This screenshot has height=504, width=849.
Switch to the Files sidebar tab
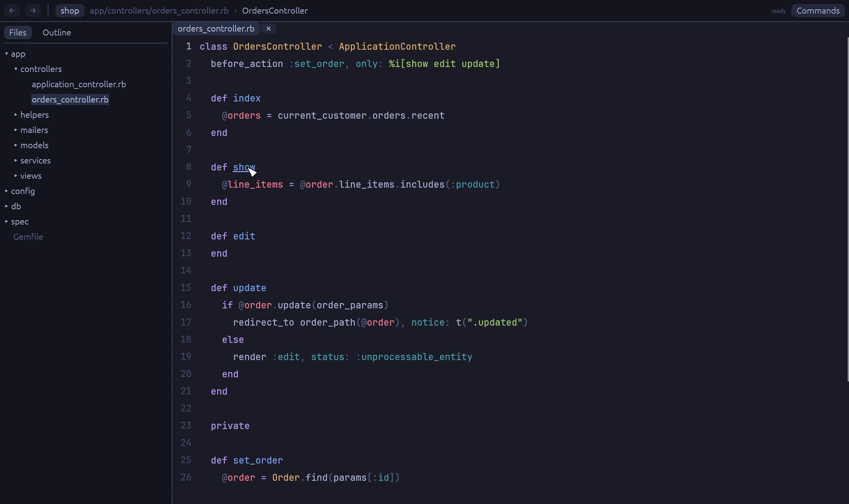(x=18, y=32)
